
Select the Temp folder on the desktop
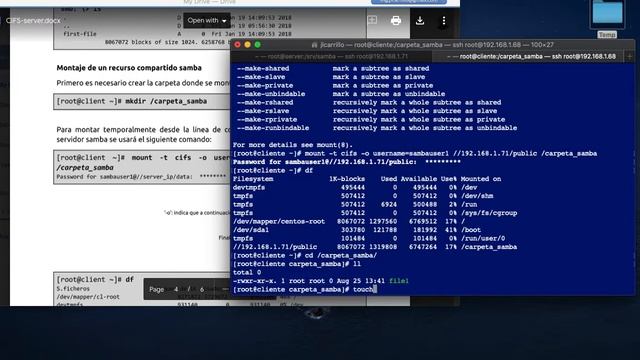coord(607,14)
